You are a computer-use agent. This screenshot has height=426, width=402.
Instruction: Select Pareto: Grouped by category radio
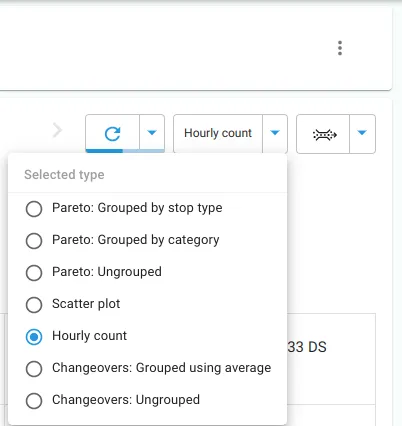click(34, 241)
